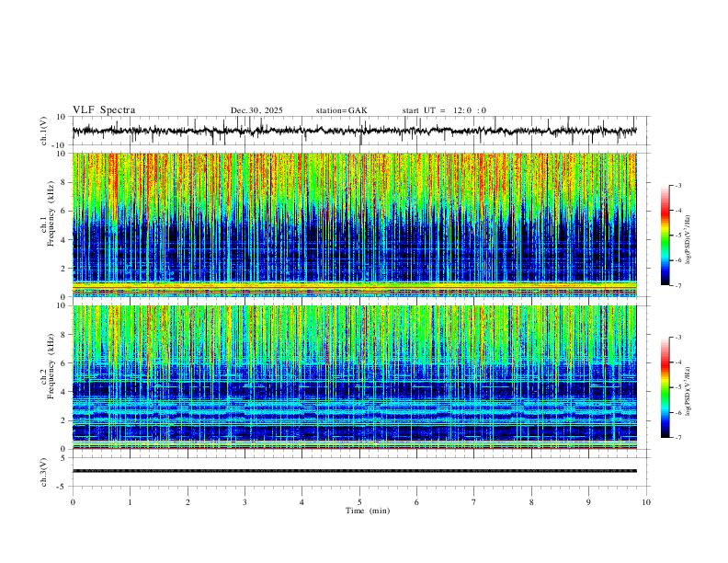Image resolution: width=728 pixels, height=563 pixels.
Task: Click the time axis tick label '5'
Action: (359, 502)
